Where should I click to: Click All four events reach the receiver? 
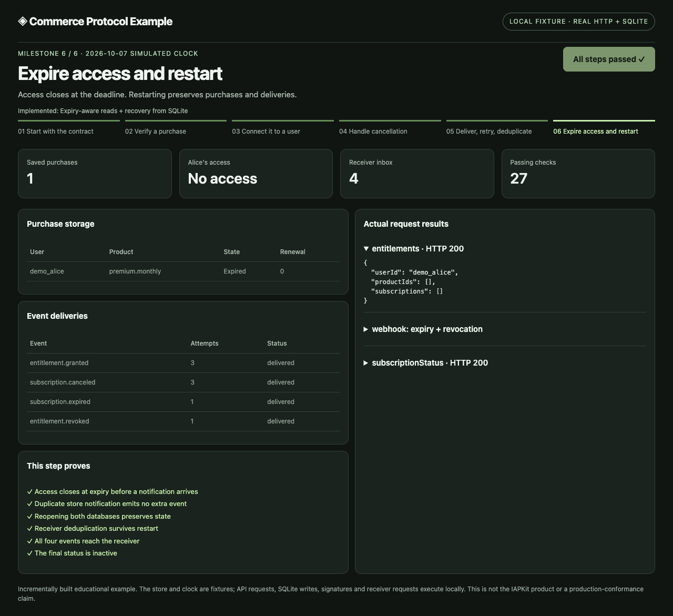83,541
